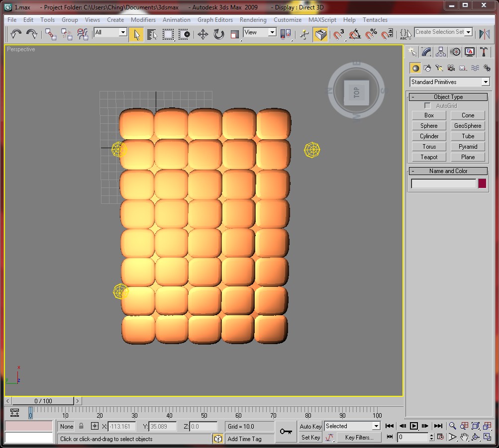Click the Mirror tool icon

485,34
